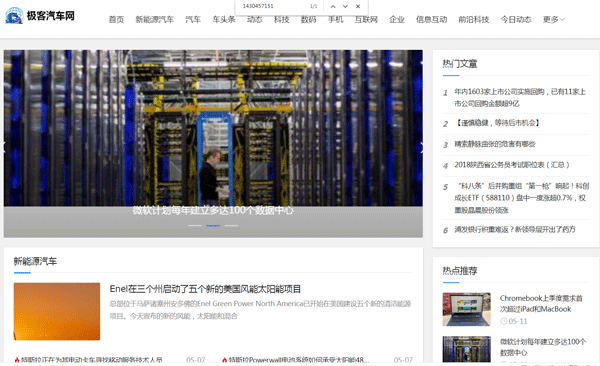The image size is (600, 366).
Task: Go to previous find result arrow
Action: (x=333, y=6)
